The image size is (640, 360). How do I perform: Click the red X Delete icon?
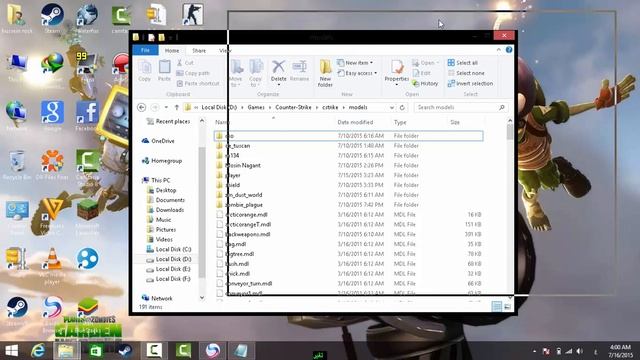click(278, 67)
